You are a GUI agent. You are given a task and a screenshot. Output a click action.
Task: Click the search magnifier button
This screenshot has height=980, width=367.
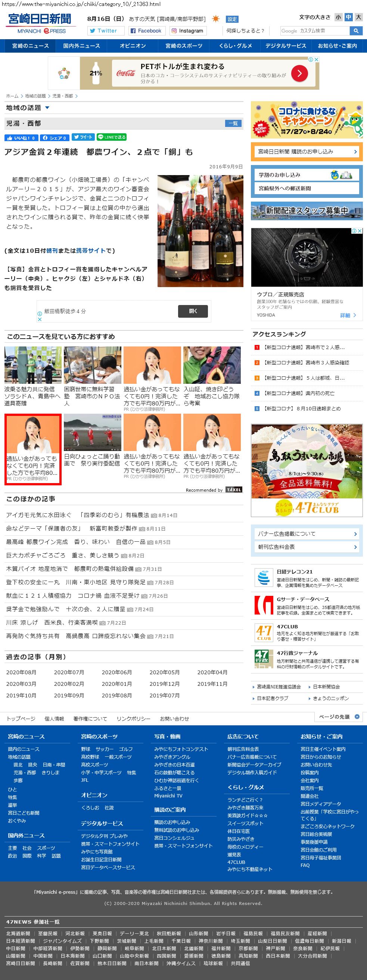[x=355, y=31]
